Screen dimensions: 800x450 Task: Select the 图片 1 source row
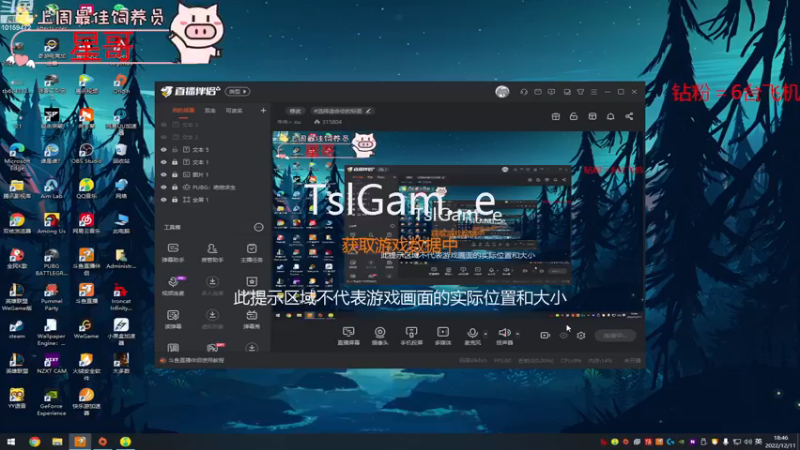tap(214, 174)
